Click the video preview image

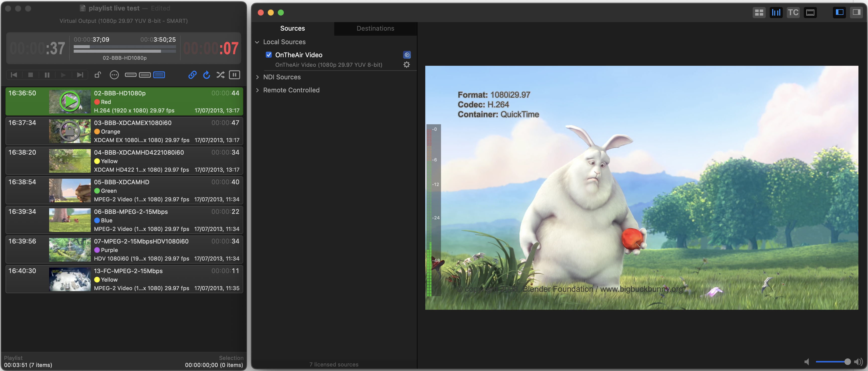pyautogui.click(x=642, y=188)
